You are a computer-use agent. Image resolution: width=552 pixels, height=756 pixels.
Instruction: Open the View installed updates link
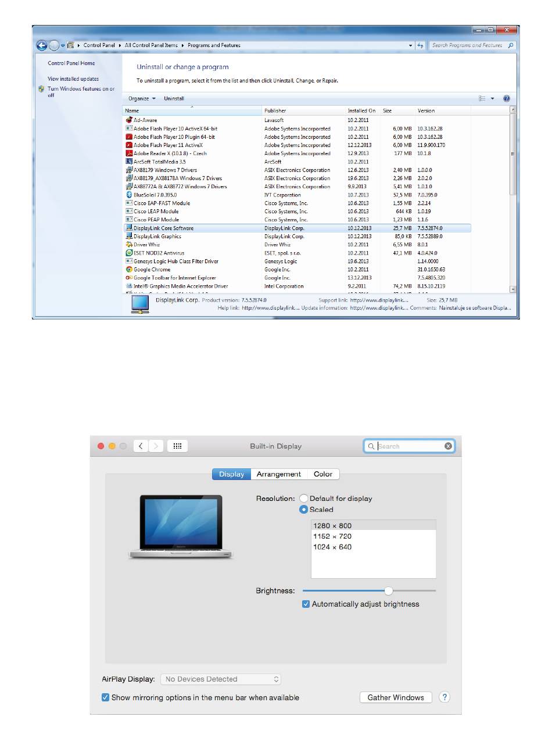point(73,79)
